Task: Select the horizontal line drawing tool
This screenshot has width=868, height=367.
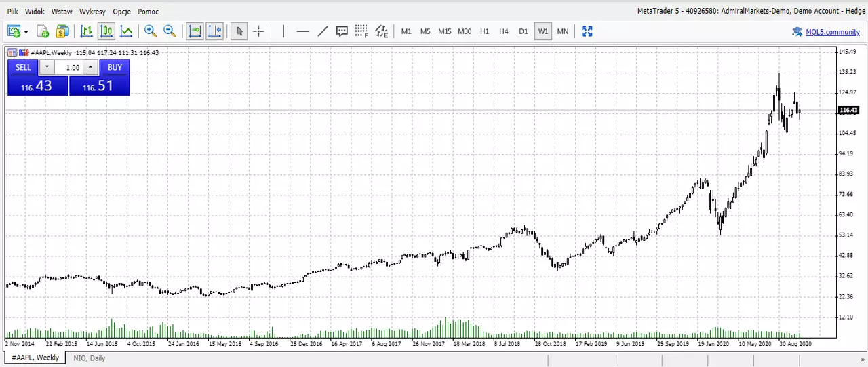Action: pos(303,31)
